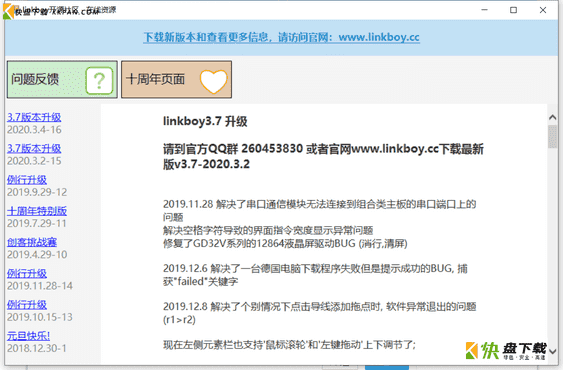Open 例行升级 entry dated 2019.10.15-13
This screenshot has height=370, width=563.
[27, 305]
